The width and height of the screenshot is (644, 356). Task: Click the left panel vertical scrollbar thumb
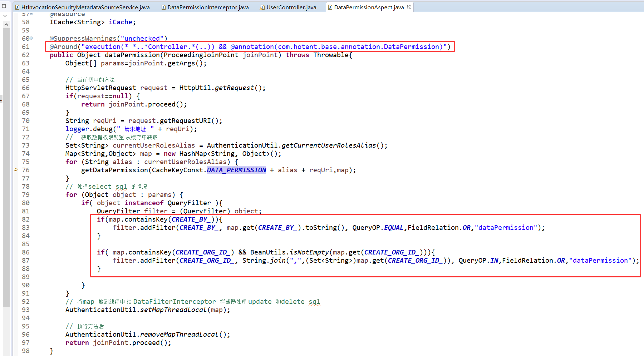pos(6,167)
